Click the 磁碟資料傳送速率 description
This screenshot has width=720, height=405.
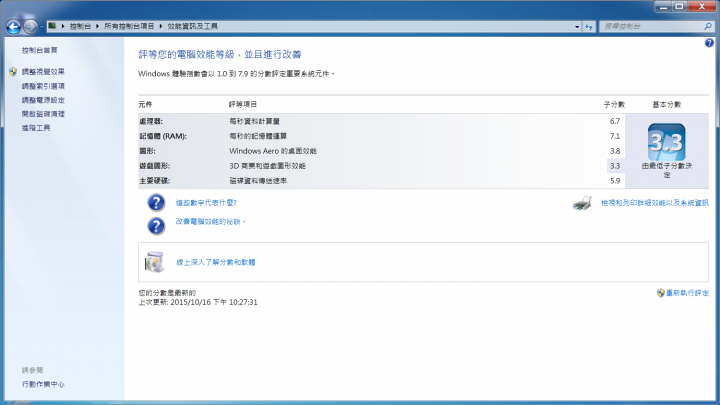258,180
